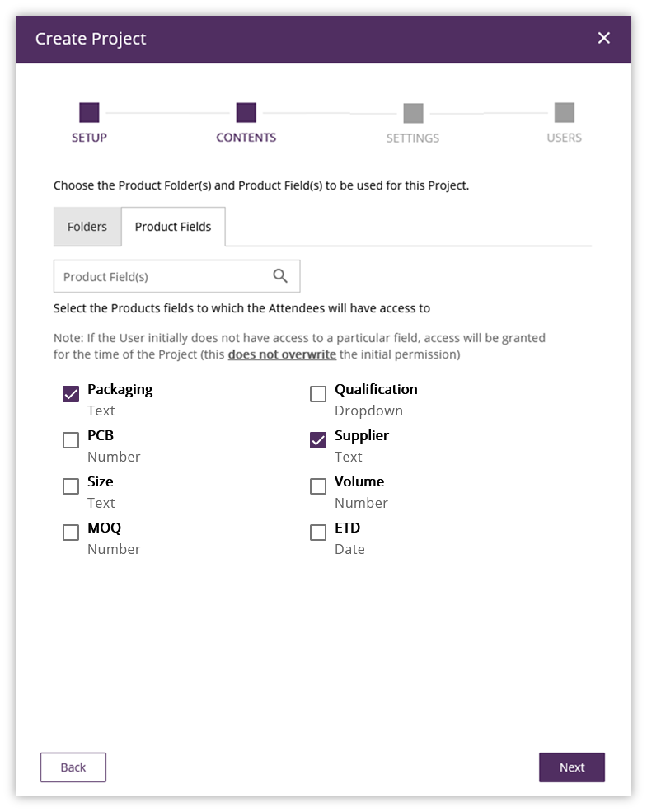647x812 pixels.
Task: Tick the Size text field checkbox
Action: (x=71, y=486)
